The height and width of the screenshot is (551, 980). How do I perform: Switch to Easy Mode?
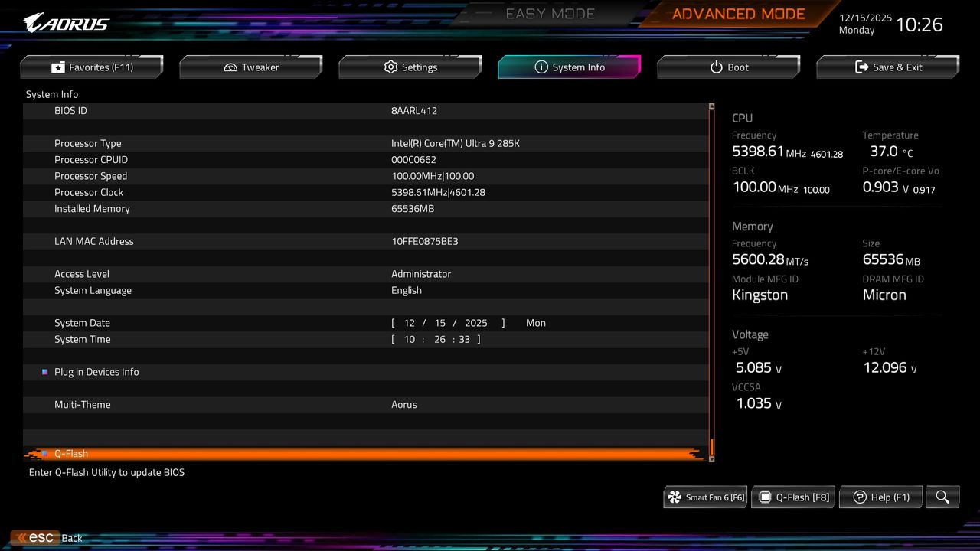tap(550, 13)
